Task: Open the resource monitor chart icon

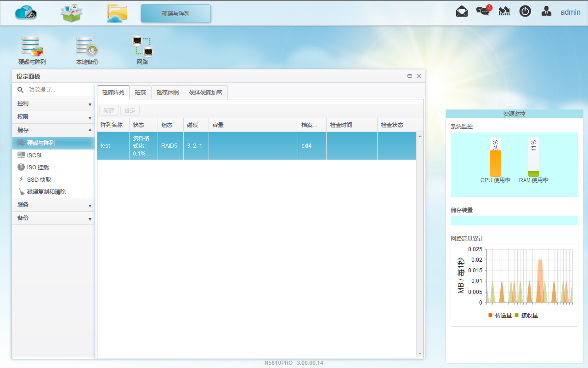Action: point(504,12)
